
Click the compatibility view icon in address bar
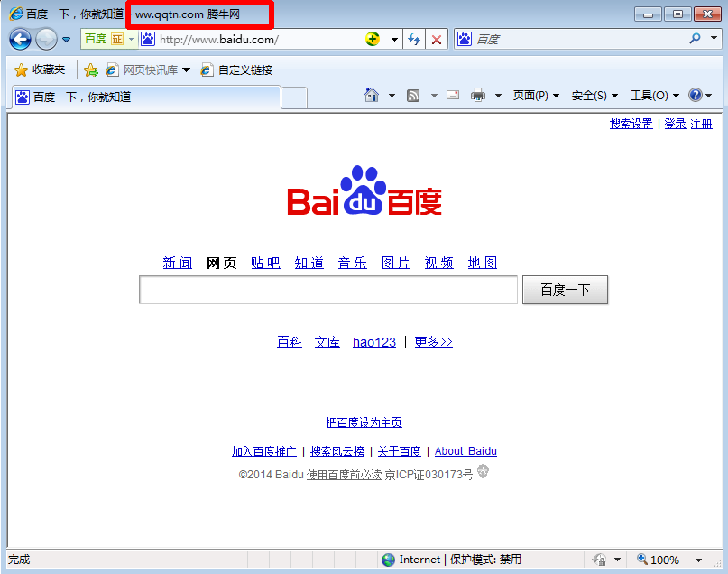coord(373,39)
